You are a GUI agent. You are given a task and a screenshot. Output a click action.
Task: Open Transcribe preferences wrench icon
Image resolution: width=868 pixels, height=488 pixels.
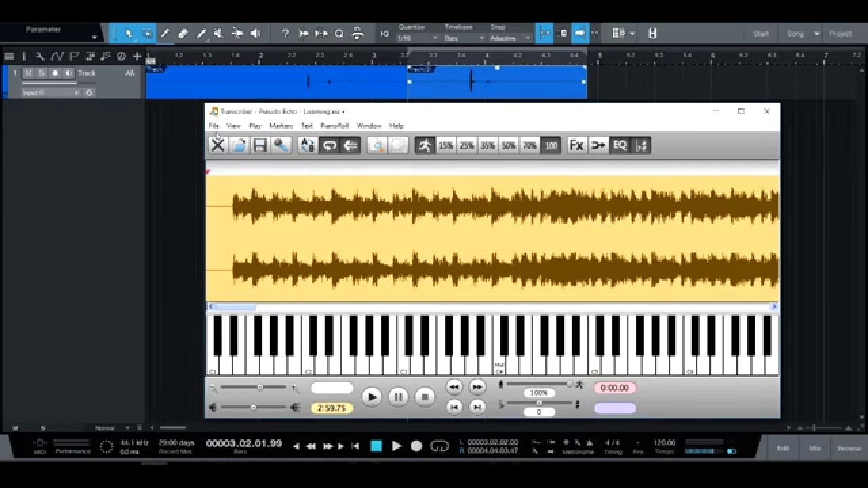click(281, 145)
